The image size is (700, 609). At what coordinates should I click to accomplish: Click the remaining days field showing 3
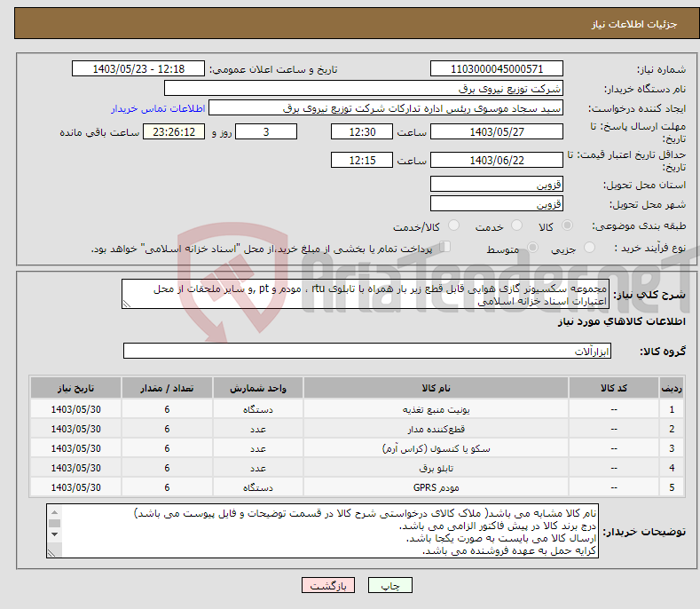266,131
